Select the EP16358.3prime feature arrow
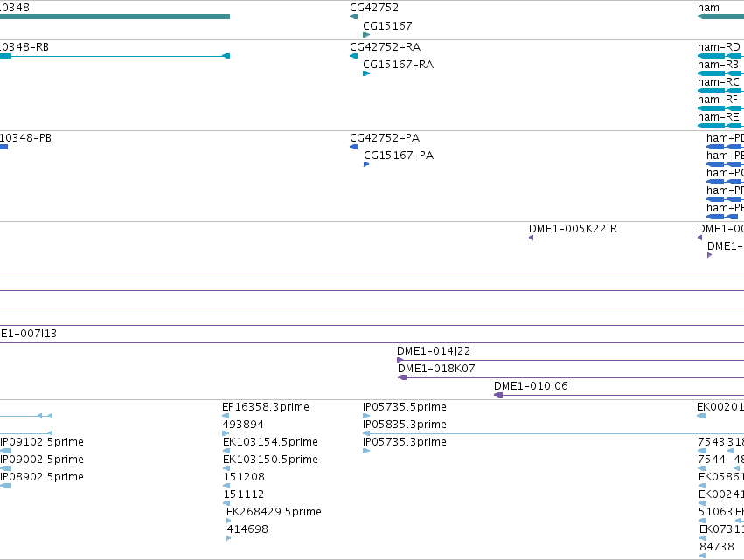This screenshot has height=560, width=744. [x=226, y=416]
